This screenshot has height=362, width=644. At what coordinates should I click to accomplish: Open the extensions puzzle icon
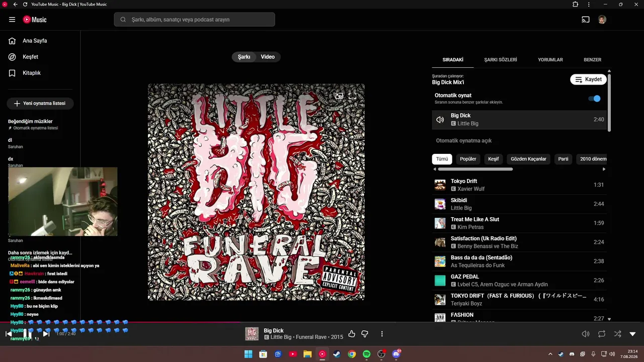576,5
